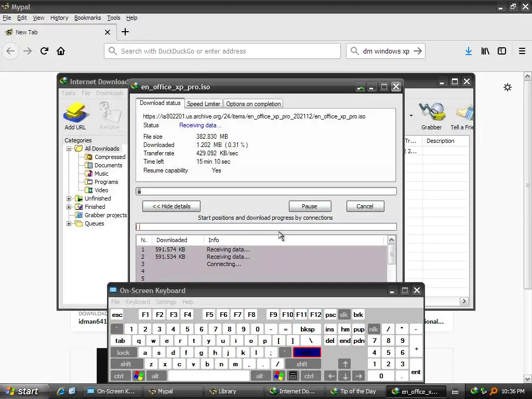Click toolbar dropdown arrow beside Grabber
Viewport: 532px width, 399px height.
coord(411,116)
